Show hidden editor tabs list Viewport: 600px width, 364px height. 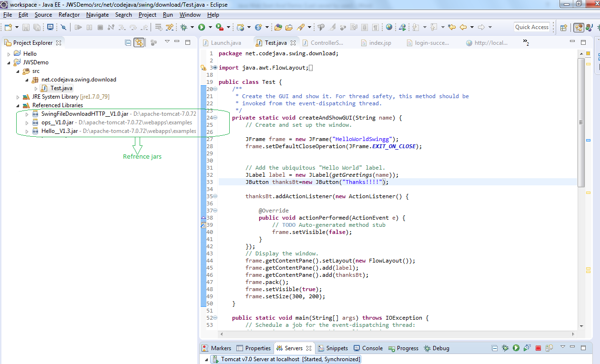[526, 43]
